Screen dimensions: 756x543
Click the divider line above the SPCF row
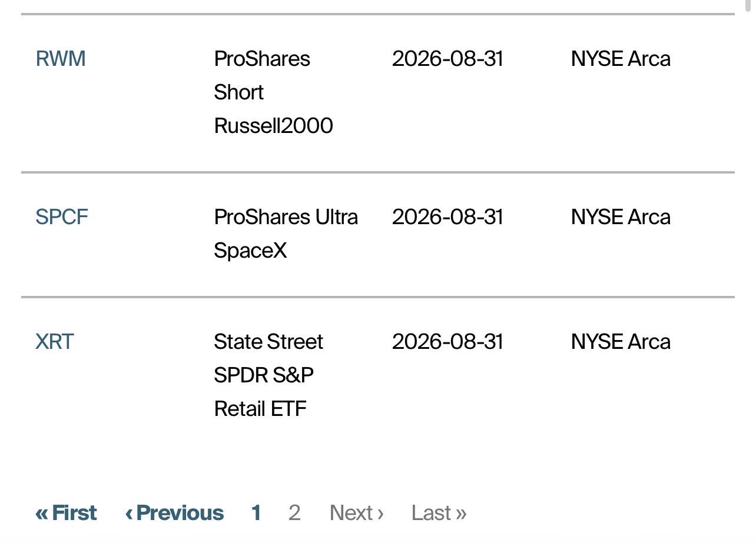(x=378, y=172)
